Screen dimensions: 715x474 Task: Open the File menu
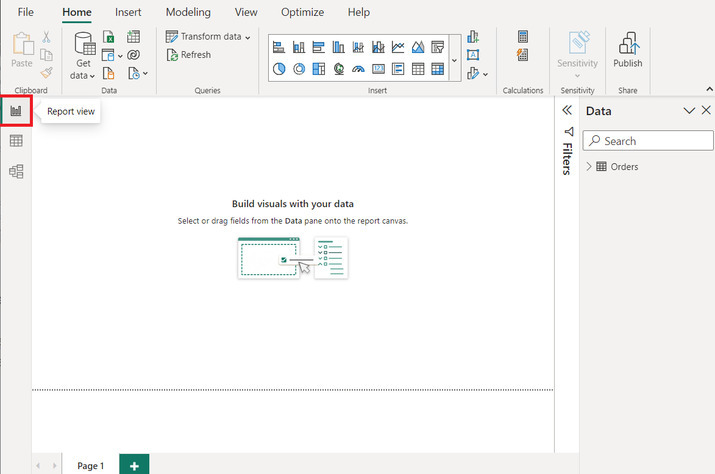click(26, 12)
